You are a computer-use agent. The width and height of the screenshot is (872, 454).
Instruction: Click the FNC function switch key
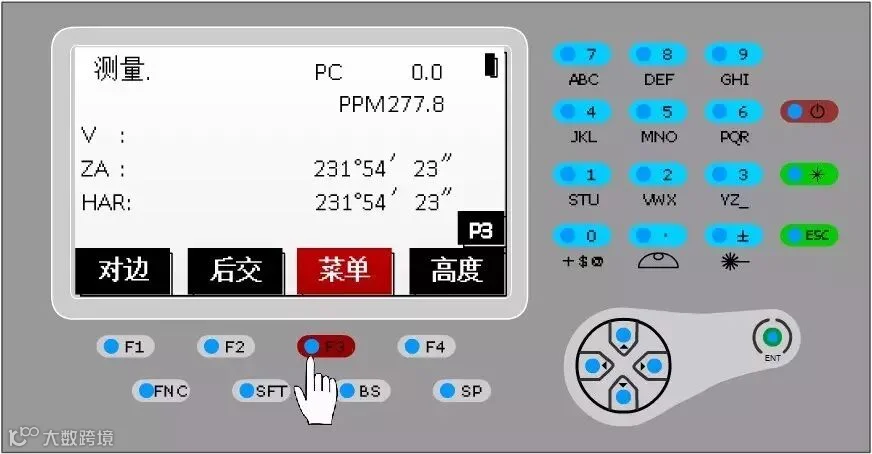[161, 391]
